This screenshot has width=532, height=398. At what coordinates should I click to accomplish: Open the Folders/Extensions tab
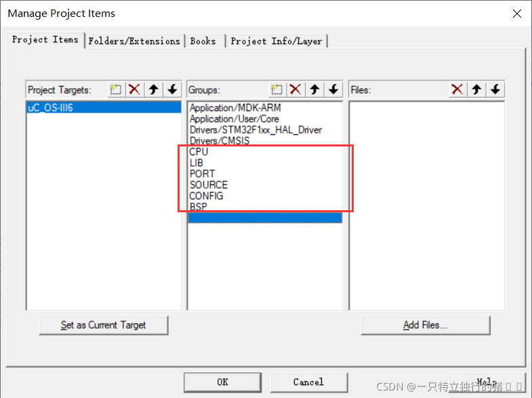(x=134, y=41)
